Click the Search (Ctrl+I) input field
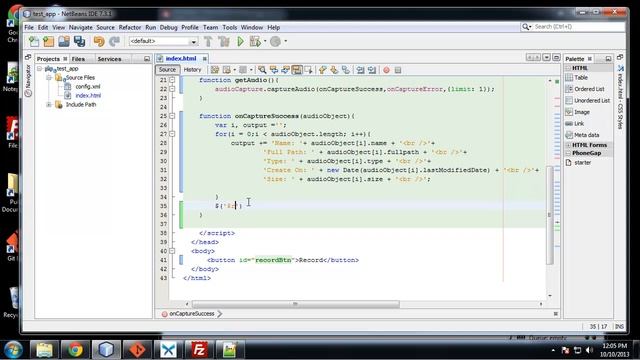Image resolution: width=640 pixels, height=360 pixels. (578, 27)
